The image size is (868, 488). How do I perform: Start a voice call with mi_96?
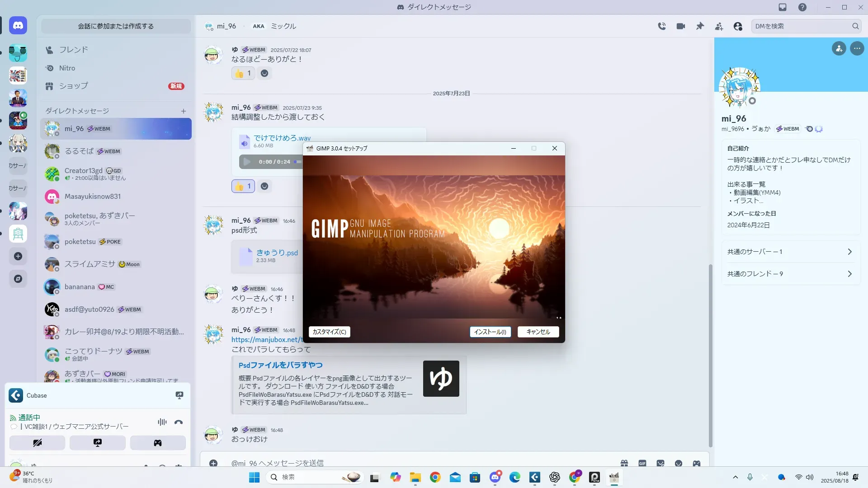click(662, 26)
